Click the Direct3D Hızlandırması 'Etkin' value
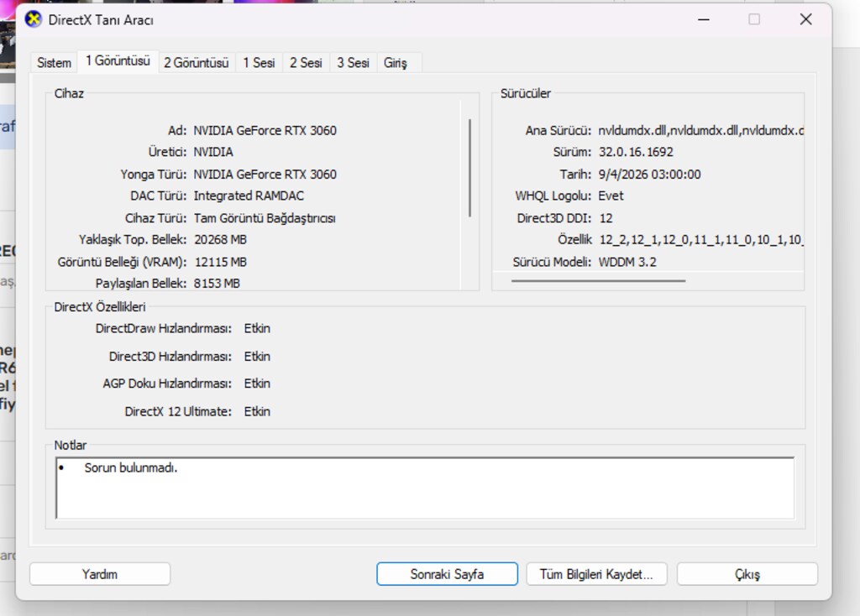Screen dimensions: 860x616 pos(257,356)
